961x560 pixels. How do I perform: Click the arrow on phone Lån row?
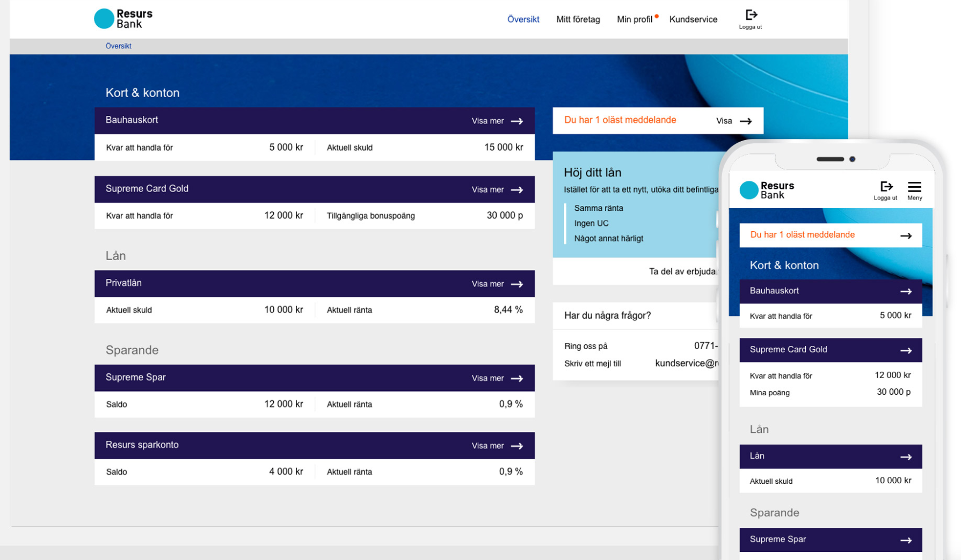(x=906, y=457)
